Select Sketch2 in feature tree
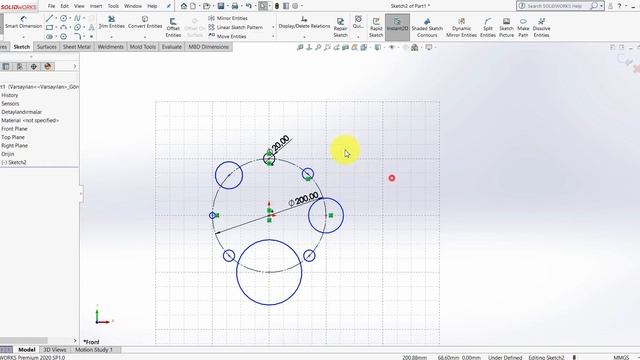 (x=15, y=162)
